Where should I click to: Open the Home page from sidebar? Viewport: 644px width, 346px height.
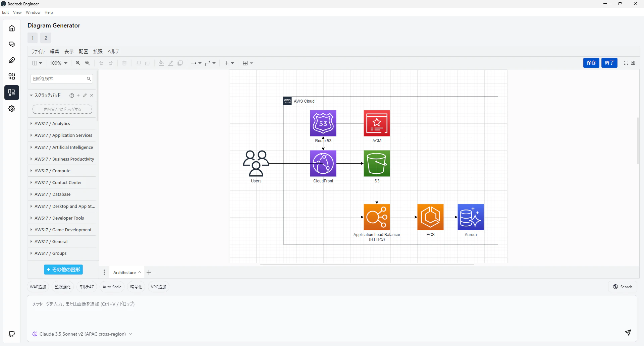(x=12, y=28)
